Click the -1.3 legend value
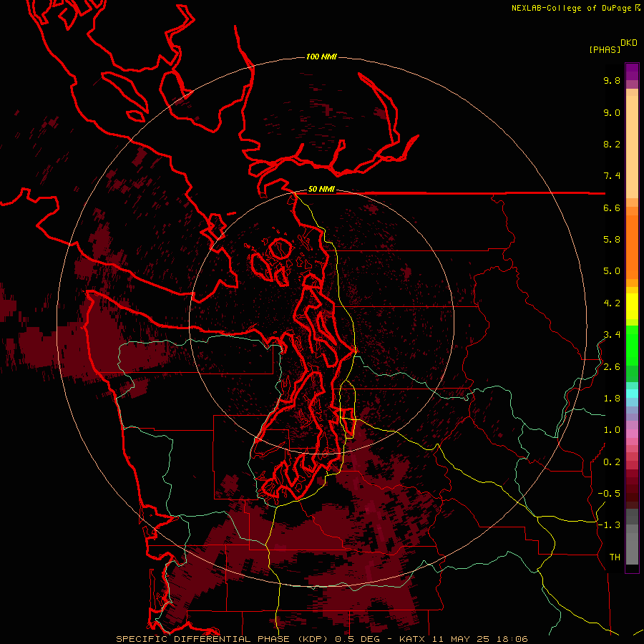644x644 pixels. click(x=609, y=525)
